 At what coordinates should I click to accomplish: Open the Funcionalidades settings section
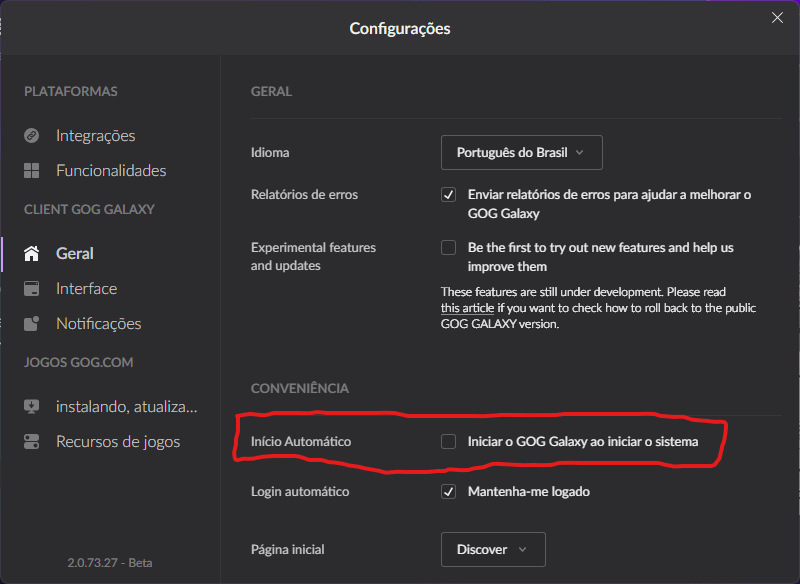pyautogui.click(x=110, y=170)
